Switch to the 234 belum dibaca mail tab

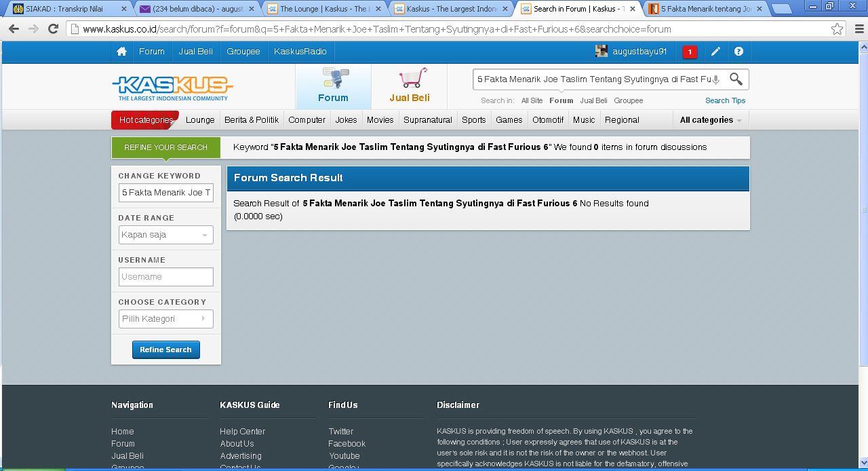pos(197,9)
